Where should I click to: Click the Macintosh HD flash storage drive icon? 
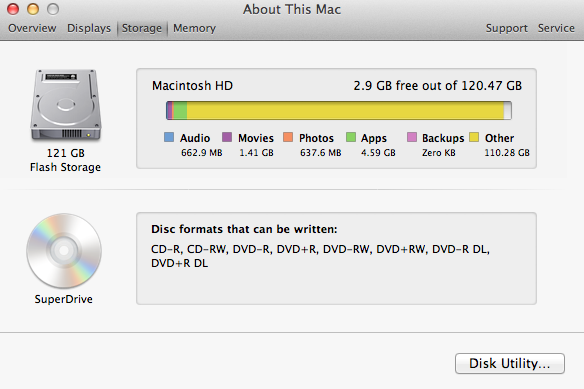coord(66,105)
